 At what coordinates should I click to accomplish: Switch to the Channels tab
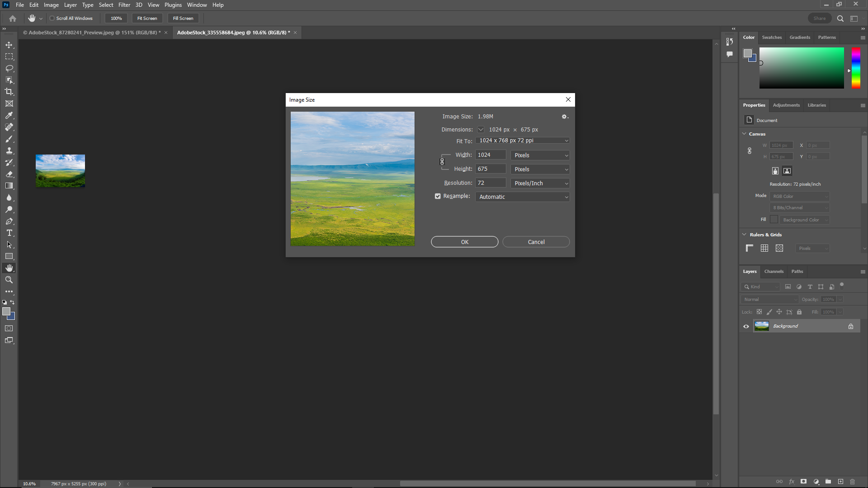774,271
